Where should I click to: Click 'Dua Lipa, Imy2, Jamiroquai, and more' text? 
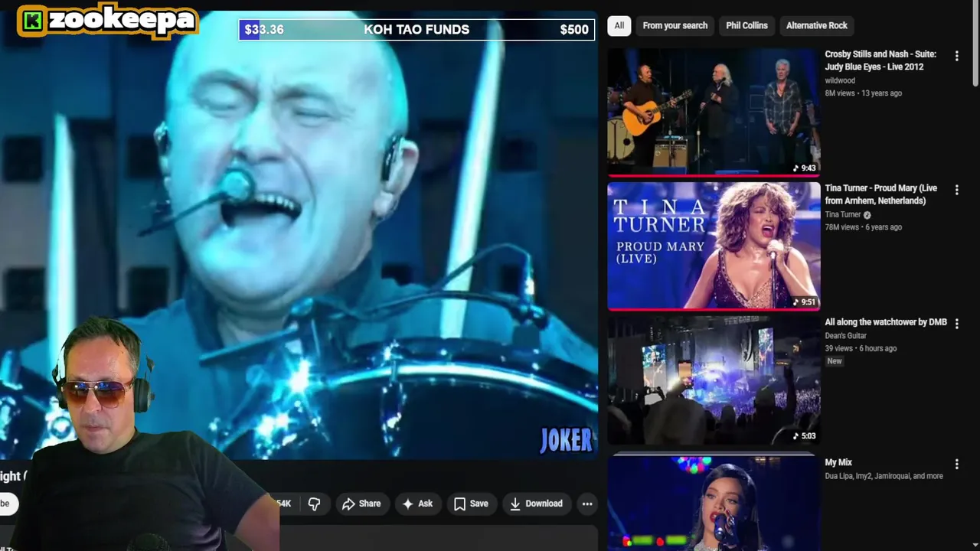[884, 476]
